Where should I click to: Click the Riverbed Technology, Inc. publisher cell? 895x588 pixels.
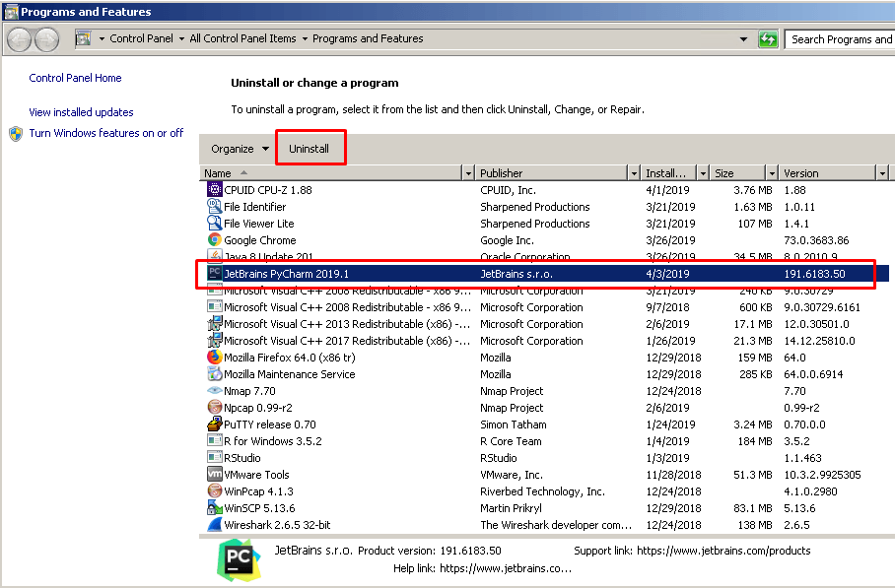coord(542,491)
